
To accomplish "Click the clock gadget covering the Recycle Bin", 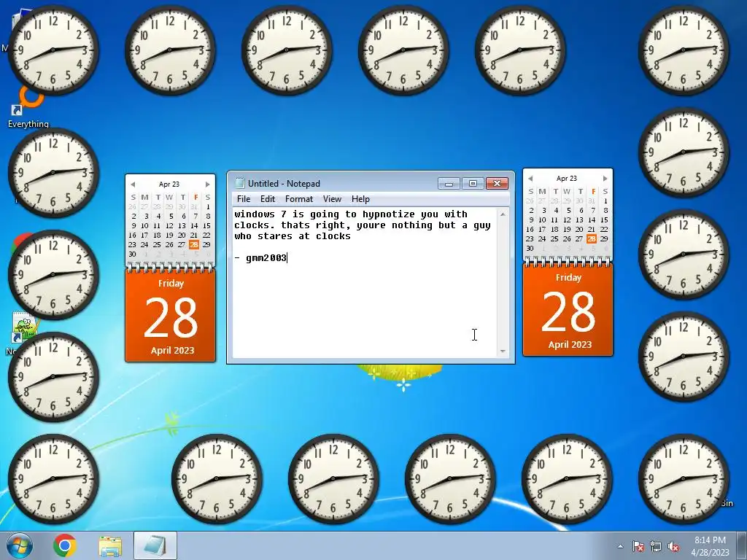I will point(684,478).
